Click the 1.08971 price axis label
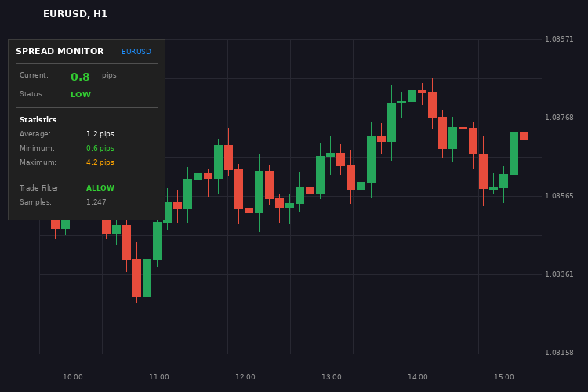Viewport: 588px width, 392px height. click(559, 39)
